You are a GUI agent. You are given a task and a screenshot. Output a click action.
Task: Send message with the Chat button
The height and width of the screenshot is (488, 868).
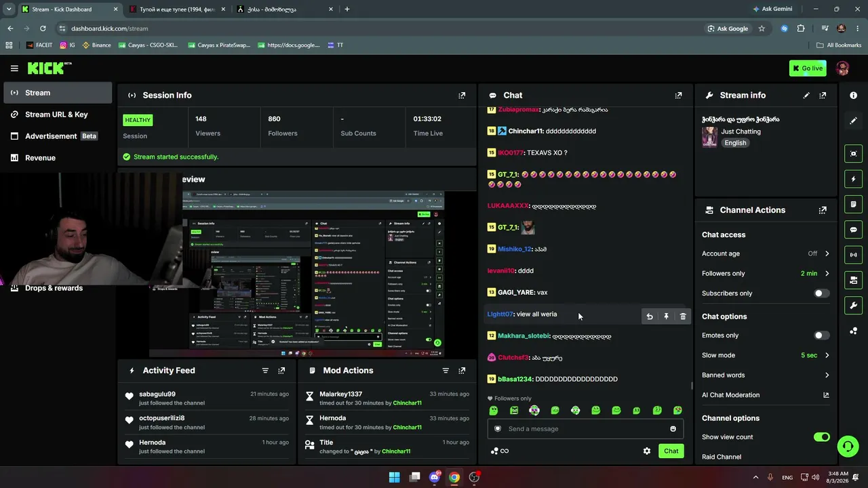pos(671,451)
